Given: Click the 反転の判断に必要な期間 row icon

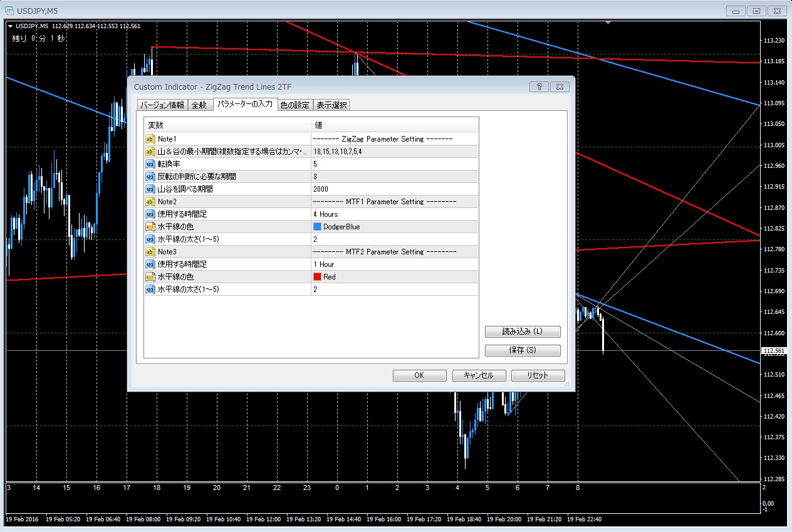Looking at the screenshot, I should pyautogui.click(x=150, y=176).
